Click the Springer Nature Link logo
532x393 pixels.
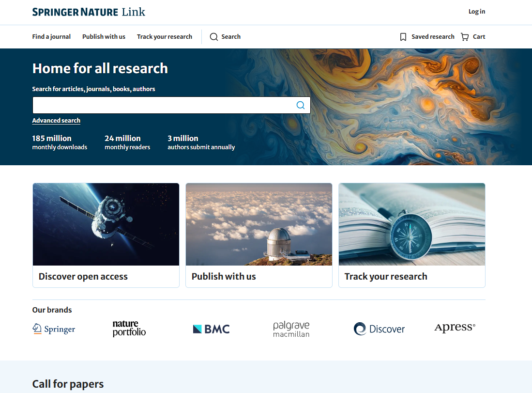tap(89, 12)
